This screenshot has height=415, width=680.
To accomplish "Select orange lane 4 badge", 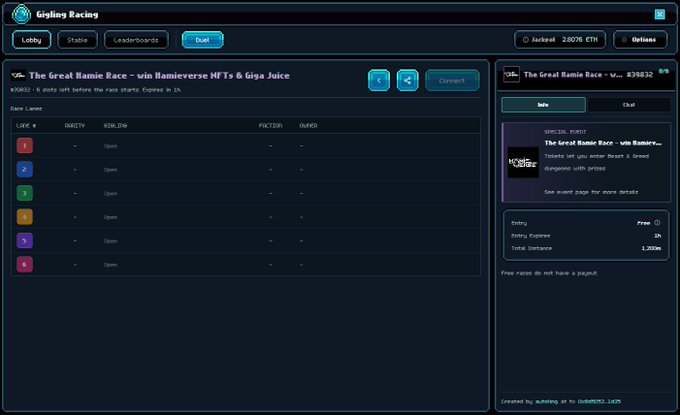I will 25,217.
